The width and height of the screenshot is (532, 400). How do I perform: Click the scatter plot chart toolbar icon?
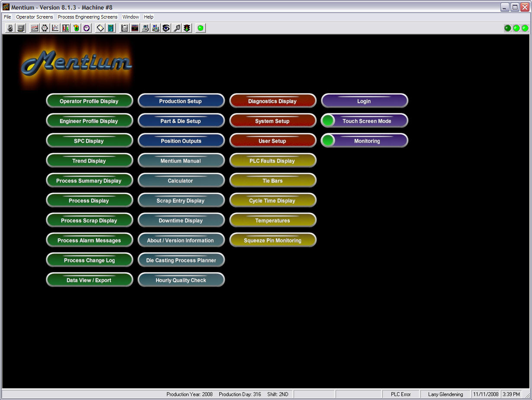[x=55, y=28]
